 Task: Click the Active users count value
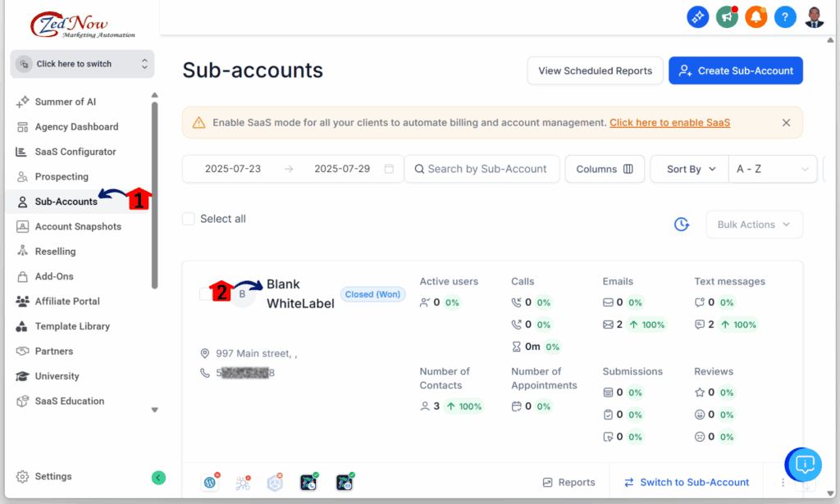(436, 303)
